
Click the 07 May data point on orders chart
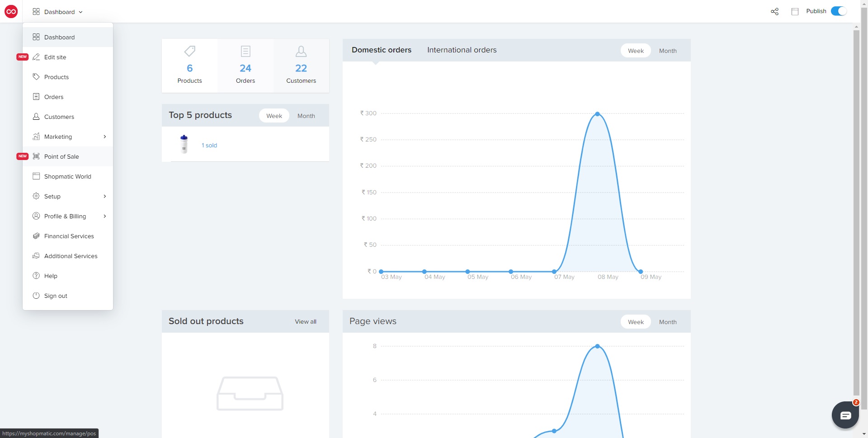pyautogui.click(x=554, y=272)
